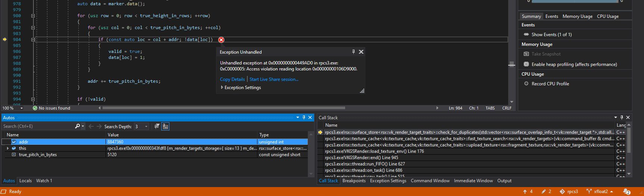Collapse the for loop at line 982
Image resolution: width=644 pixels, height=196 pixels.
tap(33, 28)
